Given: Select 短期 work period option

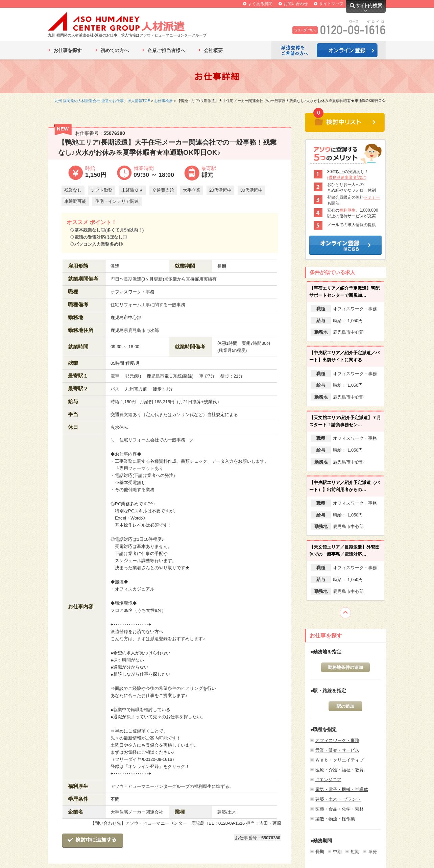Looking at the screenshot, I should (353, 851).
